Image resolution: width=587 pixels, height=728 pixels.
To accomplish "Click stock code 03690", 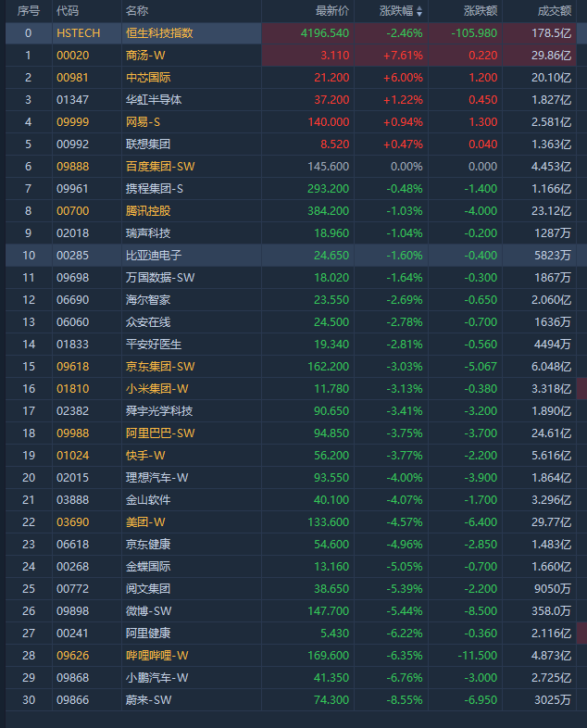I will point(73,523).
